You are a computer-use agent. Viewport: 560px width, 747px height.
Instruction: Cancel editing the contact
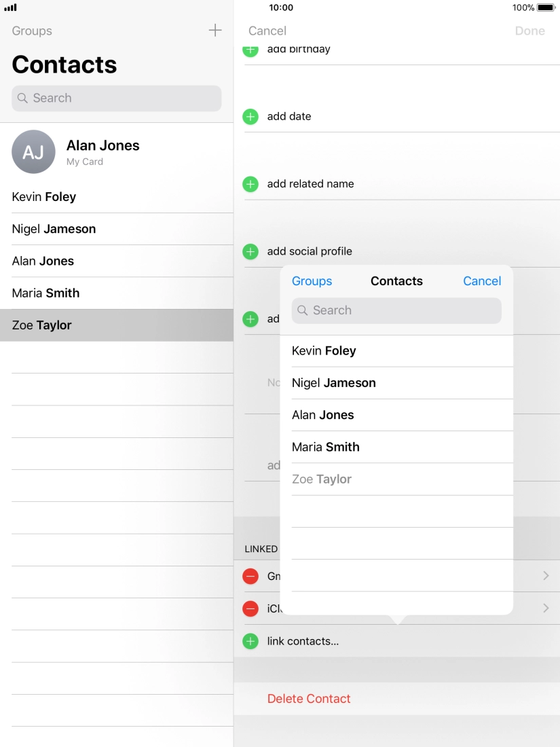[x=267, y=31]
